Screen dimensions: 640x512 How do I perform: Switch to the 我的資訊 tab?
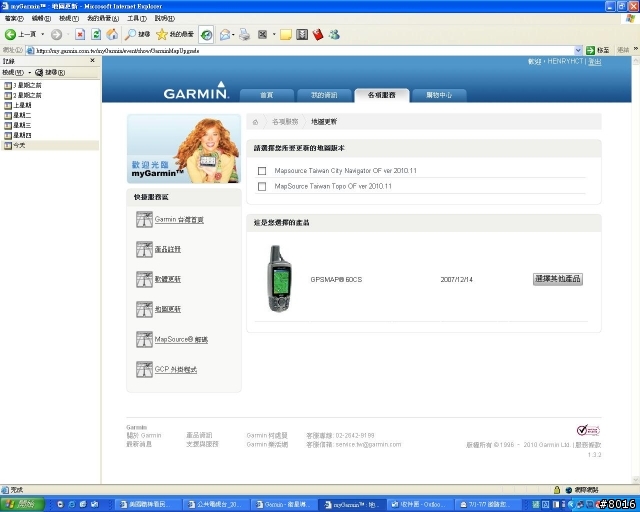(x=324, y=95)
